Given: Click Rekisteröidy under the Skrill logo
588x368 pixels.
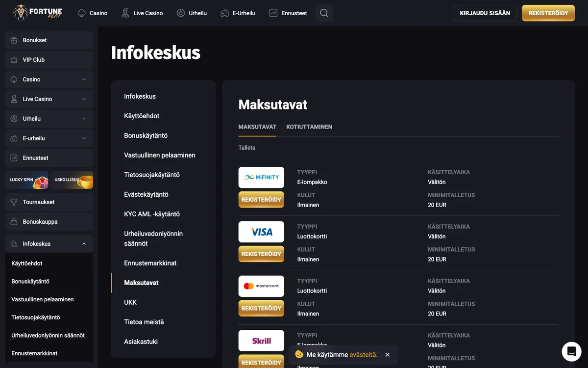Looking at the screenshot, I should tap(261, 362).
